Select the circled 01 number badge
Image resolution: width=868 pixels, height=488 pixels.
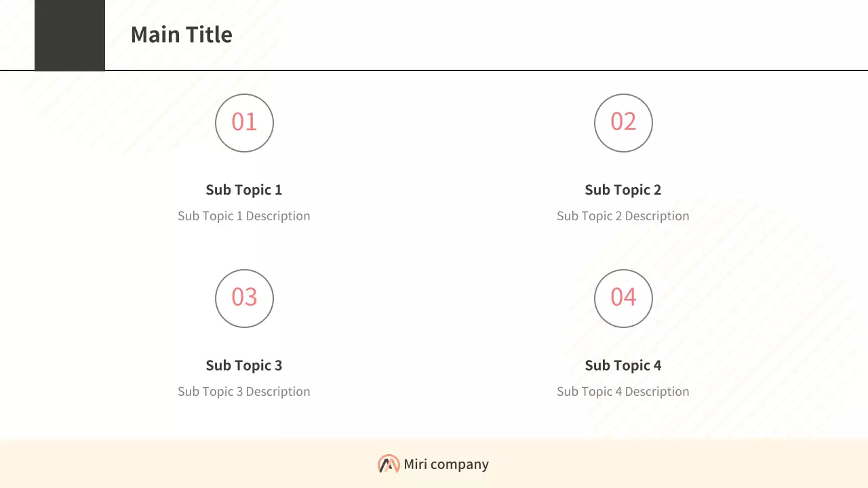[244, 123]
